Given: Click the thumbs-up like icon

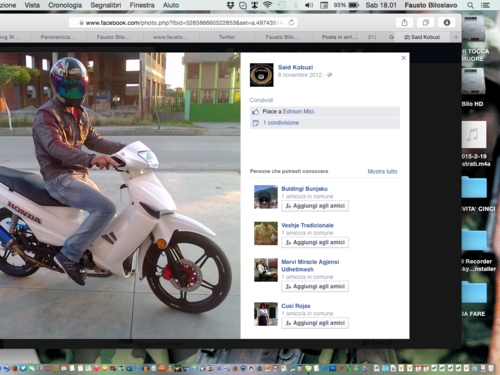Looking at the screenshot, I should click(256, 112).
